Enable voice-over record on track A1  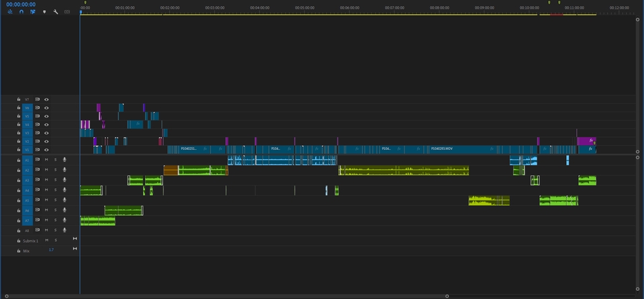(x=64, y=159)
